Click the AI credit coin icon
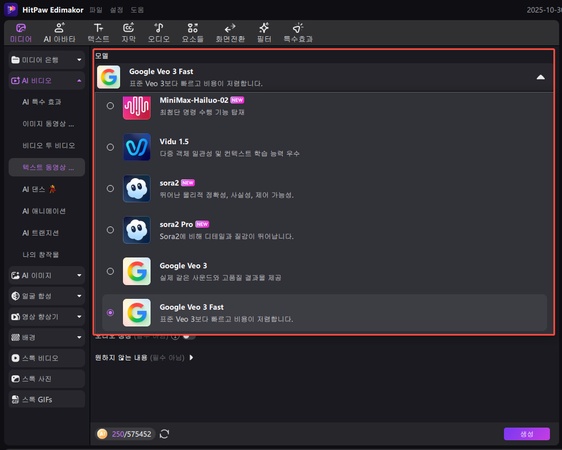562x450 pixels. (102, 434)
